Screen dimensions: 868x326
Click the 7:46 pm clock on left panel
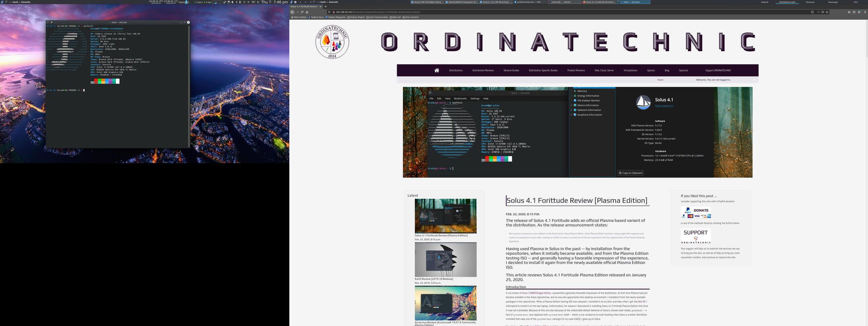[281, 2]
